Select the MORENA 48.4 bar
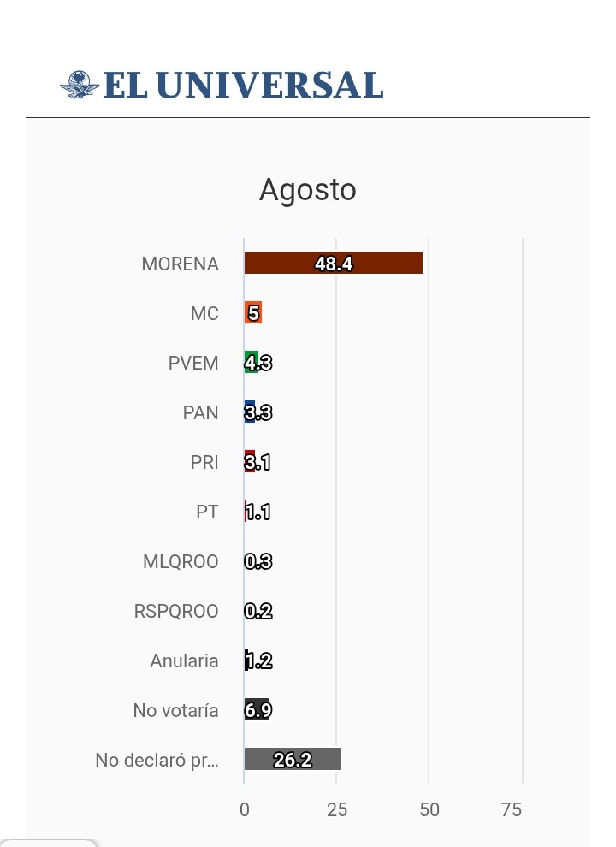The width and height of the screenshot is (616, 847). click(334, 263)
